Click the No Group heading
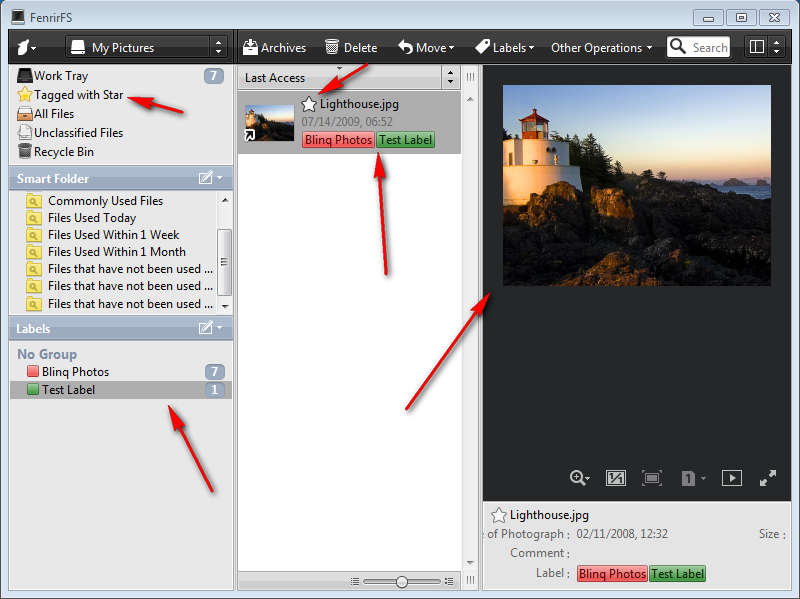Viewport: 800px width, 599px height. tap(47, 354)
